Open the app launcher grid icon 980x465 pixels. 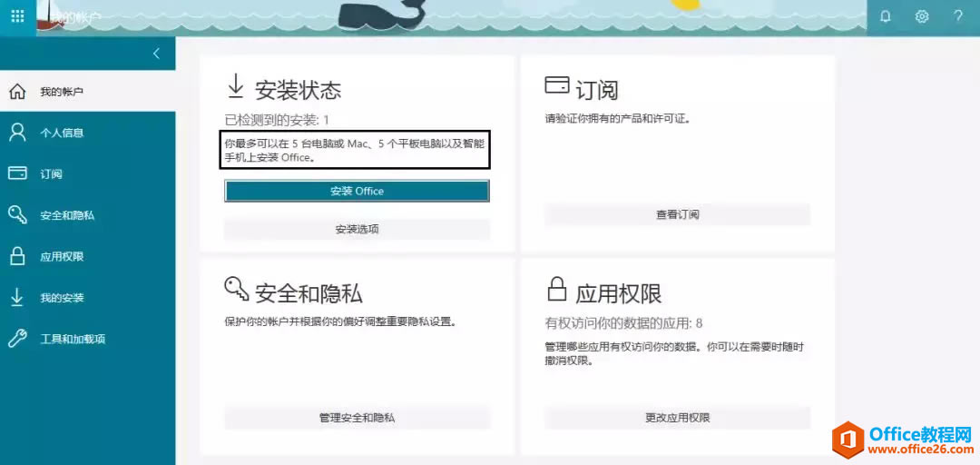(17, 17)
